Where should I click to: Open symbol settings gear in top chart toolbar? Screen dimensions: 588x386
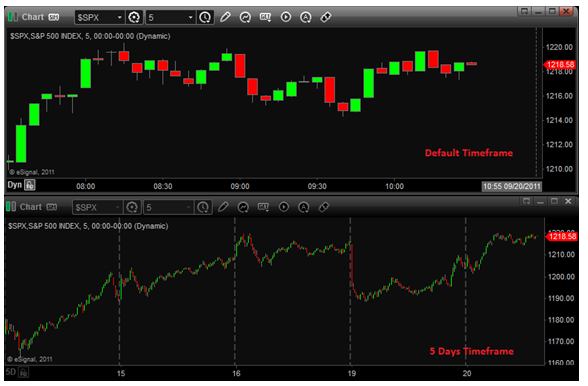point(134,17)
